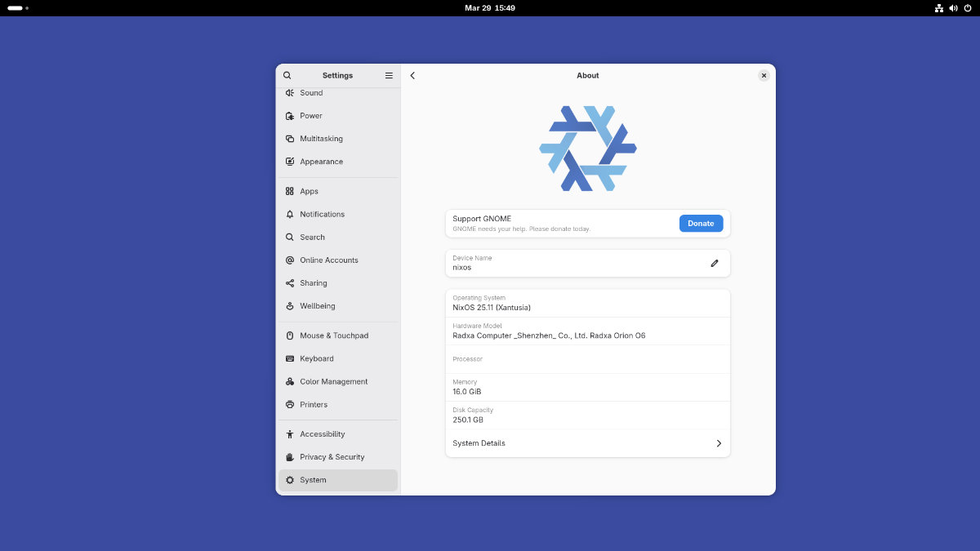Click the Keyboard icon
Image resolution: width=980 pixels, height=551 pixels.
(290, 358)
